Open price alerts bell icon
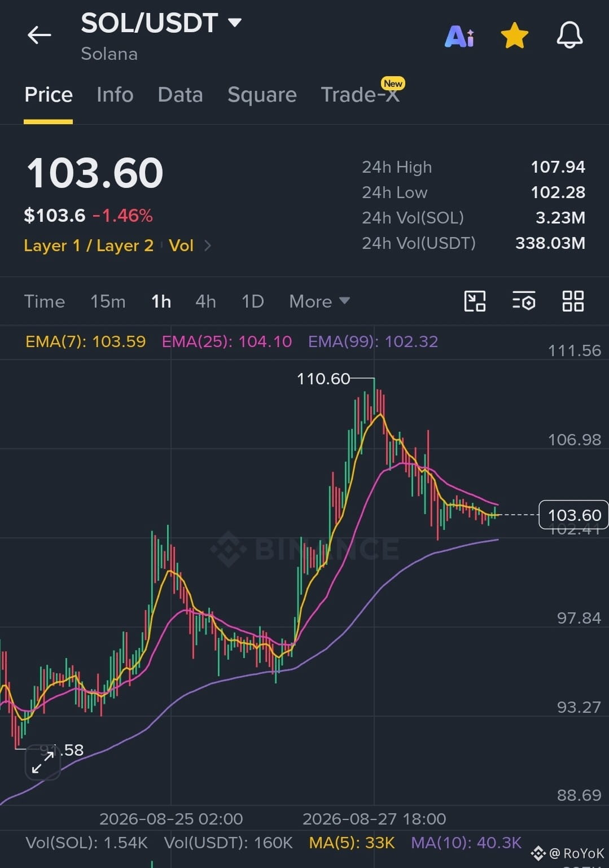Viewport: 609px width, 868px height. click(x=569, y=35)
